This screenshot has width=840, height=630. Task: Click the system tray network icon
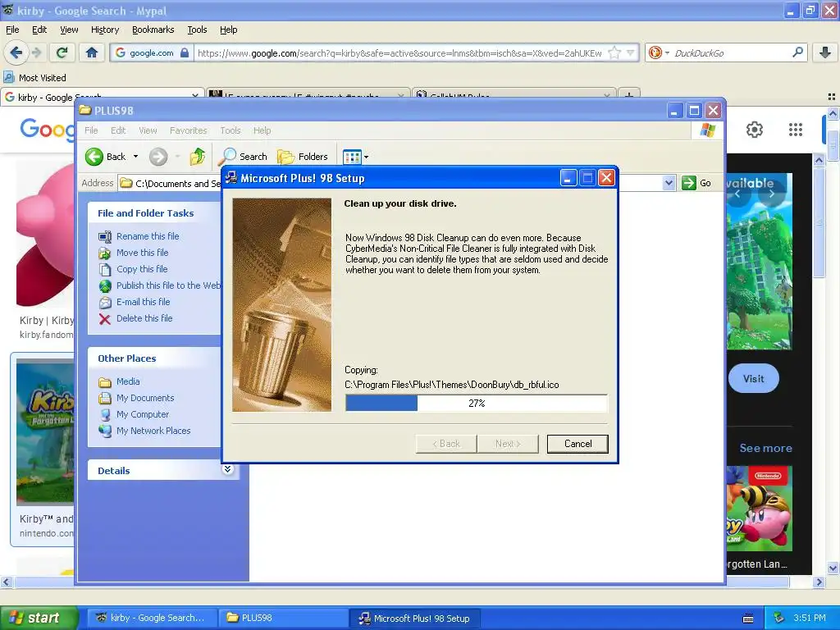click(x=779, y=618)
